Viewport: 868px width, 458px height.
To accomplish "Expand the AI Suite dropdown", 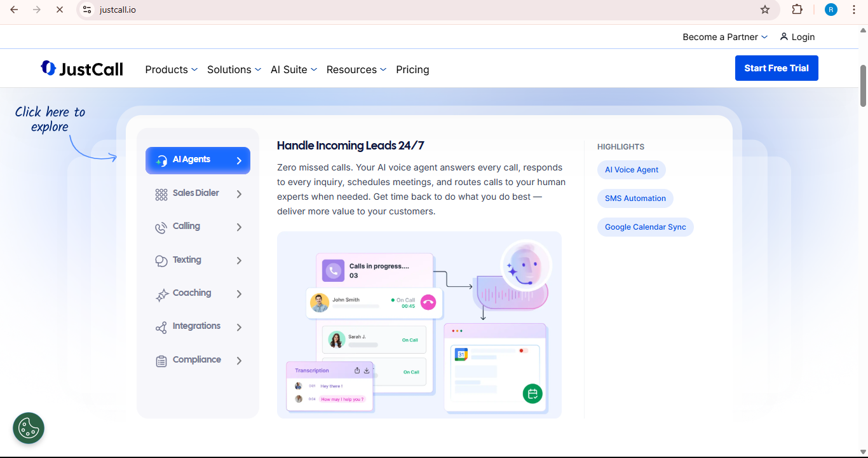I will [x=294, y=69].
